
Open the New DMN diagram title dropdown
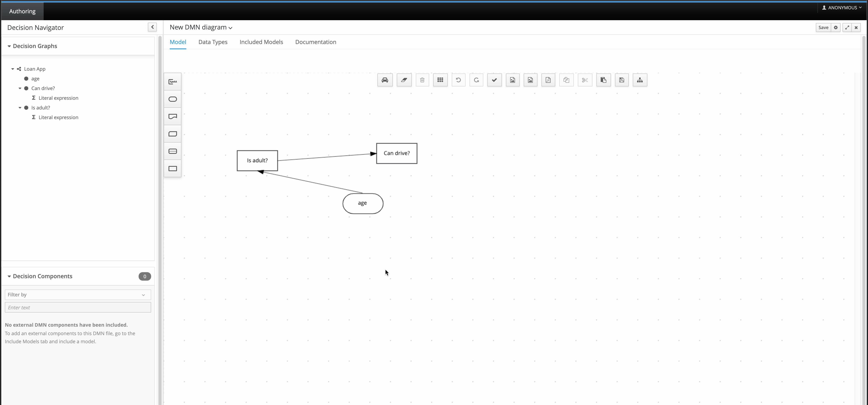click(201, 27)
